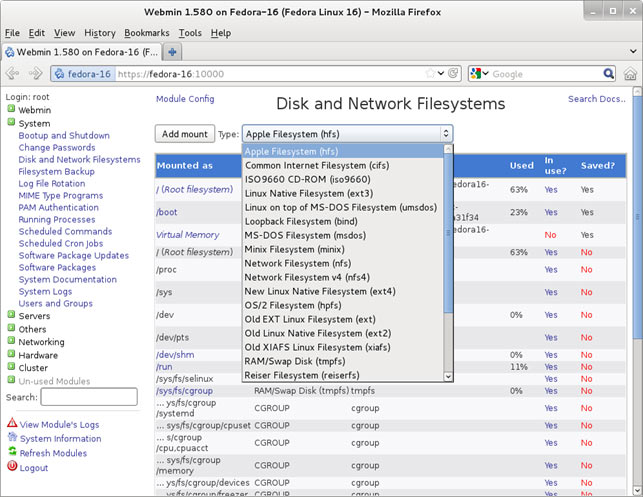
Task: Open the Search Docs link
Action: pyautogui.click(x=597, y=99)
